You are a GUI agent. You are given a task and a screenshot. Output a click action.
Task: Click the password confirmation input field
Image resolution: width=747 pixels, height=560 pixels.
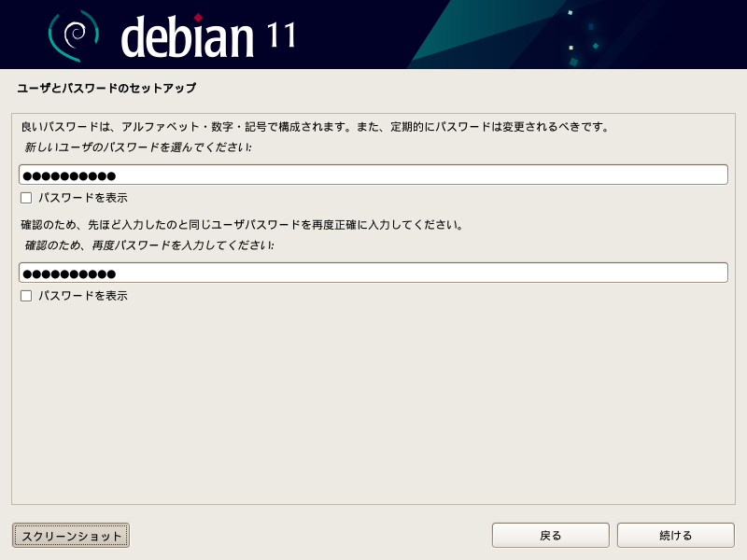point(373,273)
